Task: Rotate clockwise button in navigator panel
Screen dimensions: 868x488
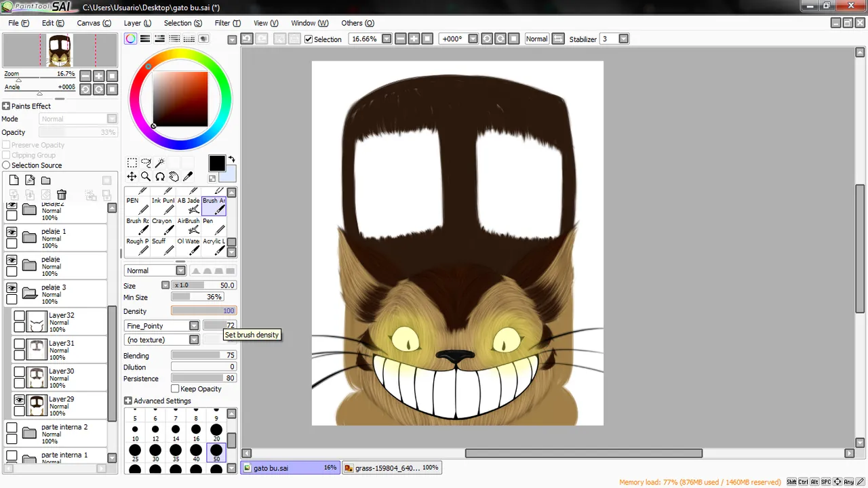Action: point(99,89)
